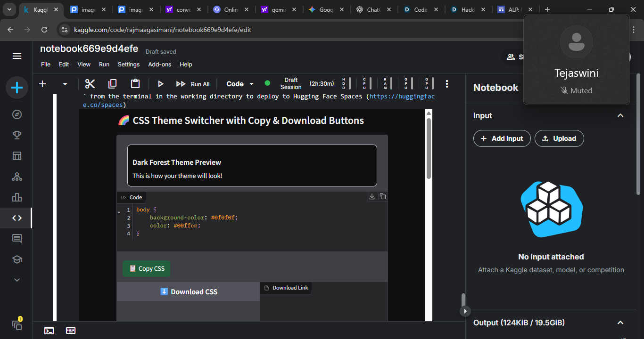Image resolution: width=644 pixels, height=339 pixels.
Task: Open the dropdown arrow next to add cell
Action: tap(65, 84)
